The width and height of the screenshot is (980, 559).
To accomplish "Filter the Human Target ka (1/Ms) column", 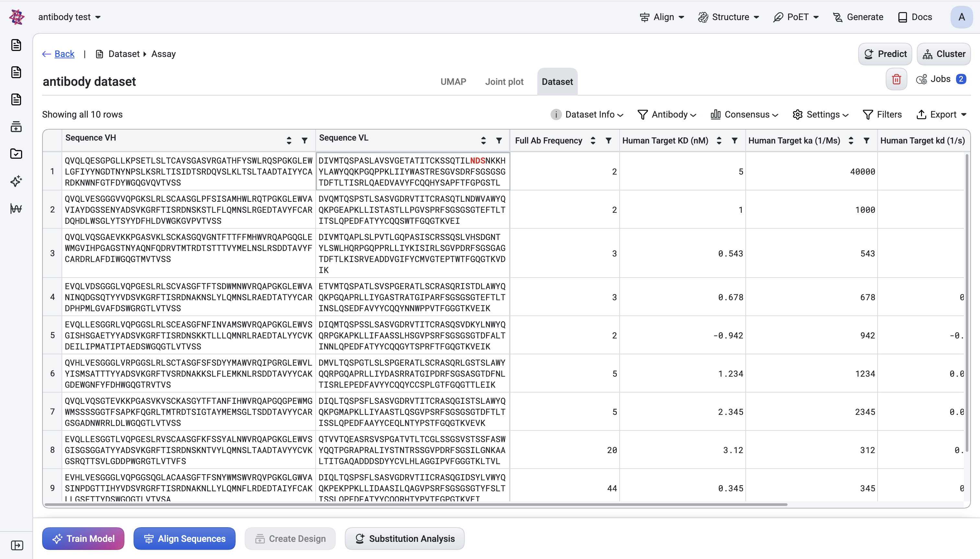I will (x=867, y=141).
